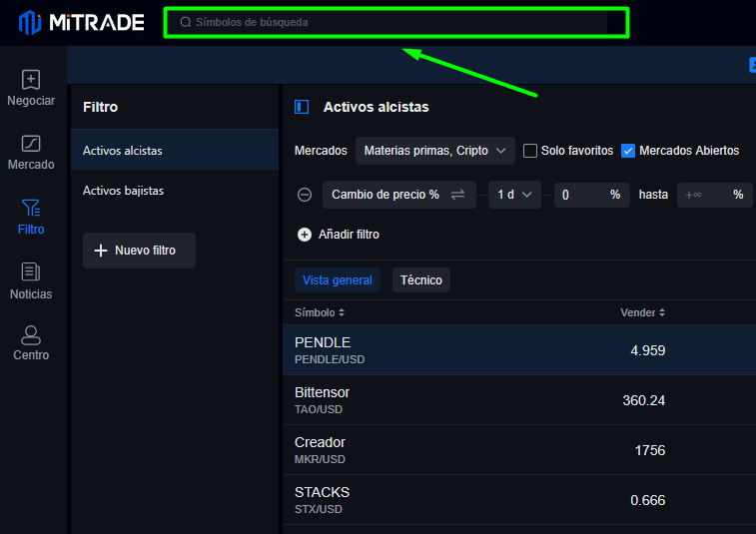Open the 1 d timeframe dropdown
This screenshot has height=534, width=756.
pyautogui.click(x=514, y=195)
